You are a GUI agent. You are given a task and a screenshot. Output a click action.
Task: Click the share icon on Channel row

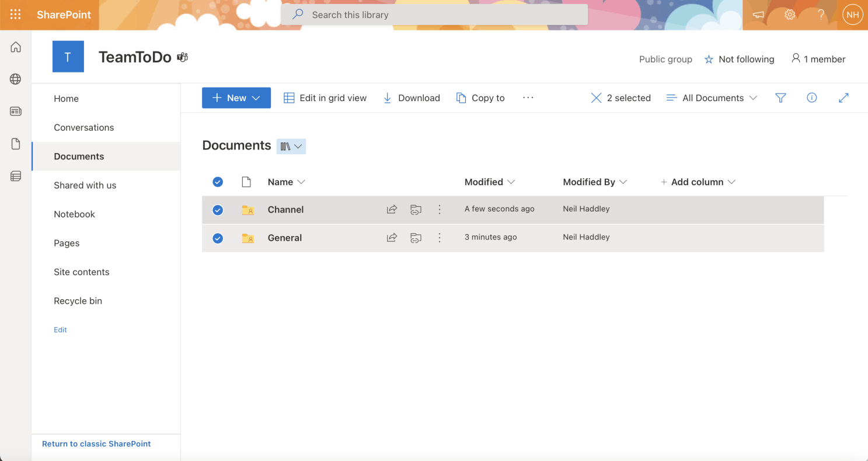pyautogui.click(x=392, y=209)
